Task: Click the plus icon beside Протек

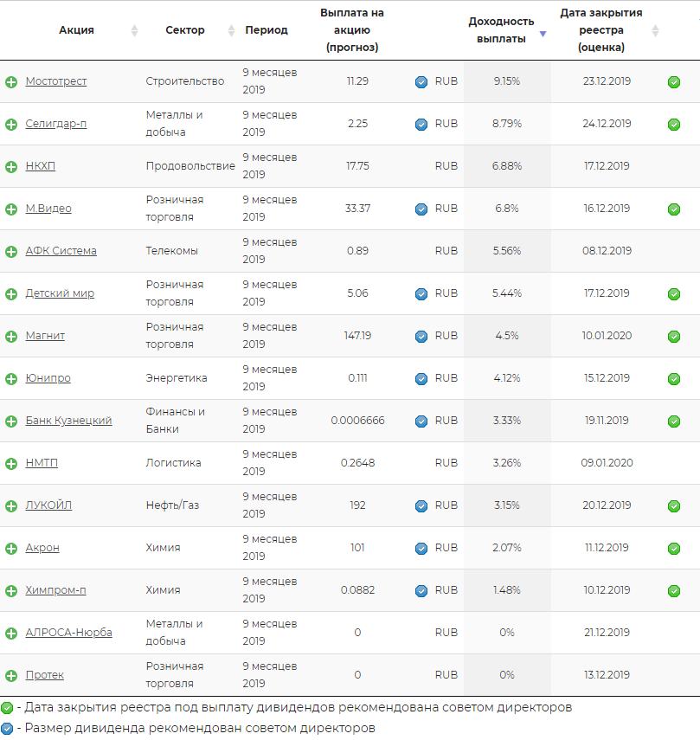Action: (x=11, y=676)
